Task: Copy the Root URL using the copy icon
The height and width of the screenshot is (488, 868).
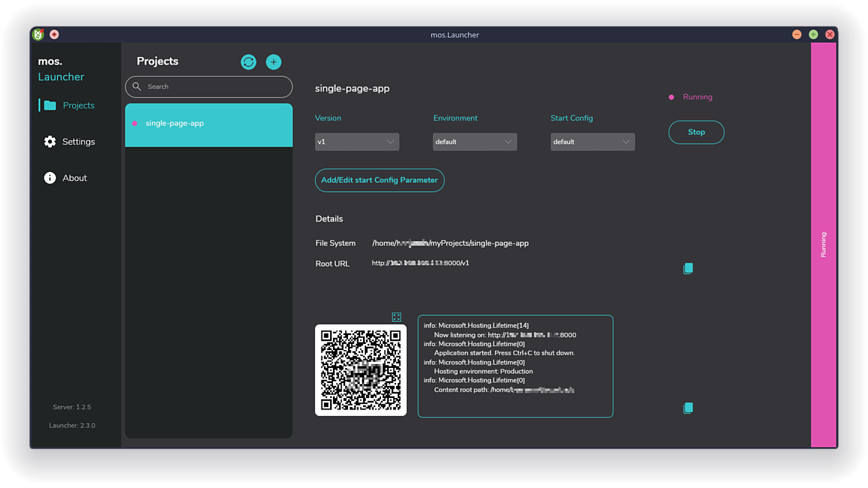Action: (688, 268)
